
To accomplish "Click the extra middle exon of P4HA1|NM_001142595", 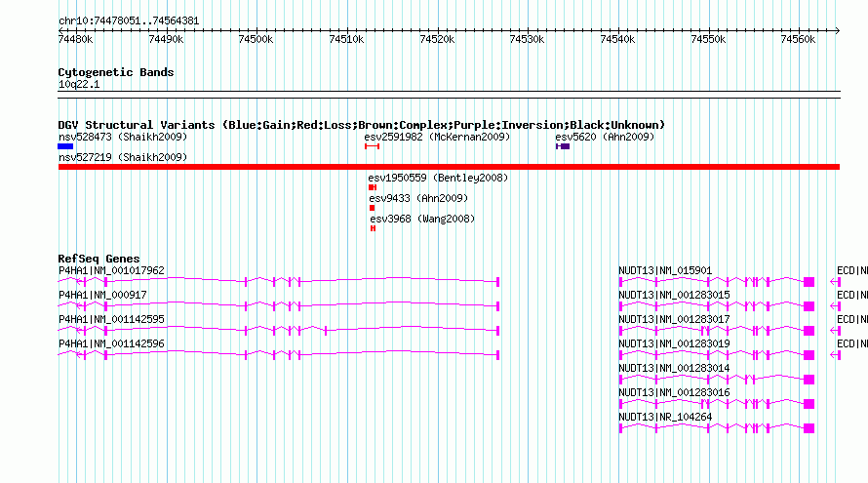I will coord(326,331).
